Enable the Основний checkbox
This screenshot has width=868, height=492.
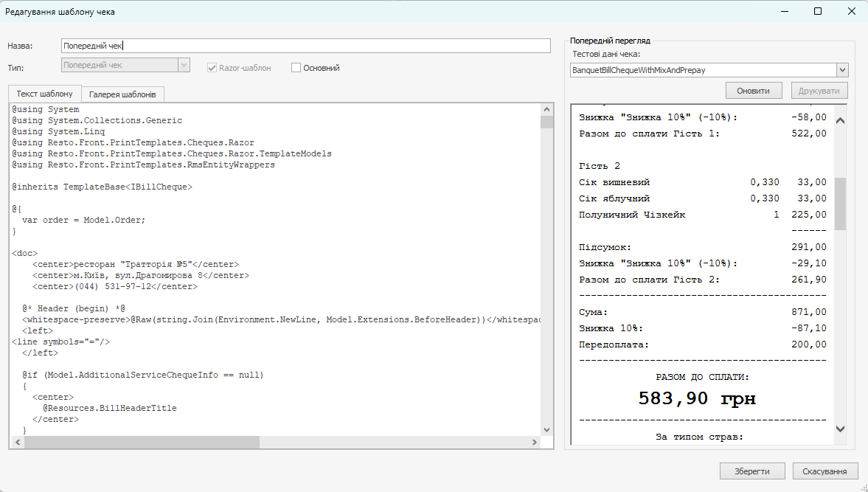296,68
